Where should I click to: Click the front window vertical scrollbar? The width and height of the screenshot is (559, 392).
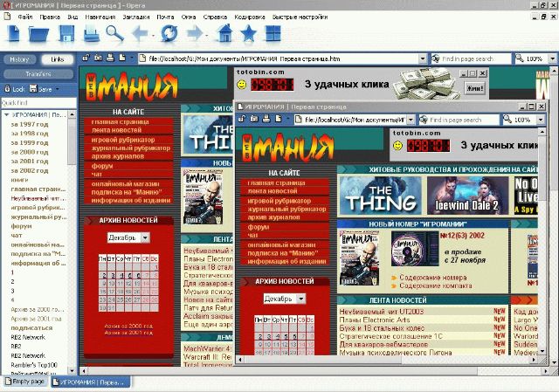[542, 242]
